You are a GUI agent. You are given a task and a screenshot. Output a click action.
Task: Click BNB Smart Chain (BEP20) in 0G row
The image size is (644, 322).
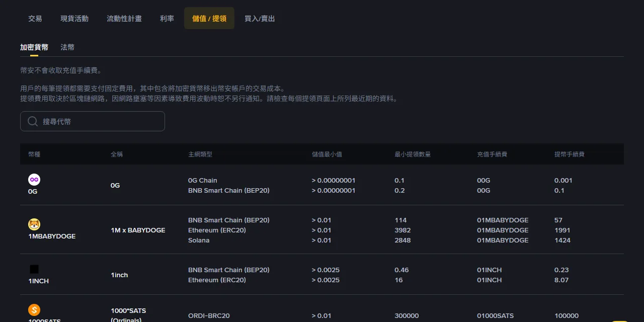click(229, 191)
